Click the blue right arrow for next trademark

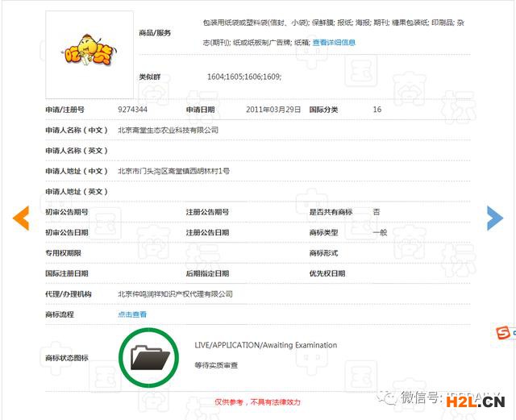pyautogui.click(x=494, y=217)
